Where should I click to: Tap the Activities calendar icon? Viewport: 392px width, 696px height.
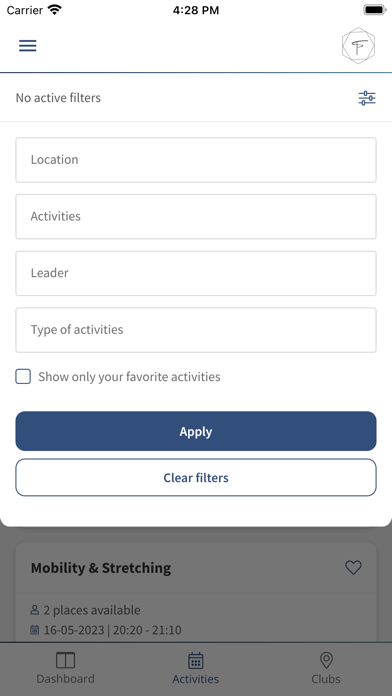coord(196,660)
